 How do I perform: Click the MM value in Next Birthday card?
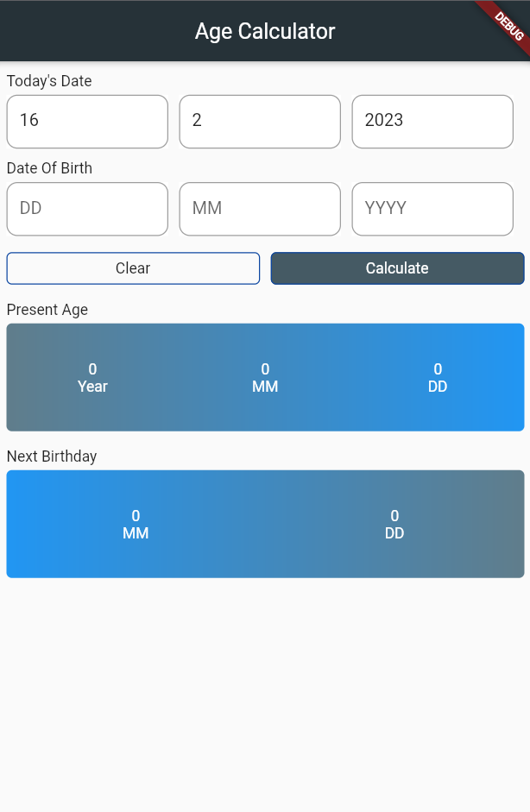tap(136, 524)
